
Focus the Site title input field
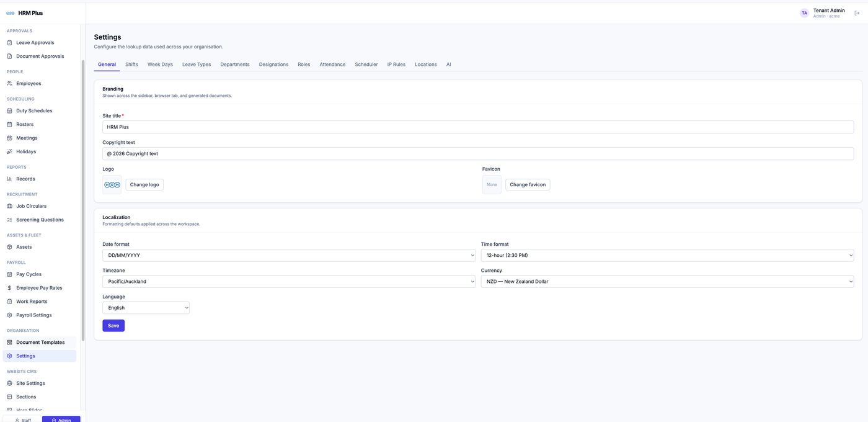[x=478, y=127]
